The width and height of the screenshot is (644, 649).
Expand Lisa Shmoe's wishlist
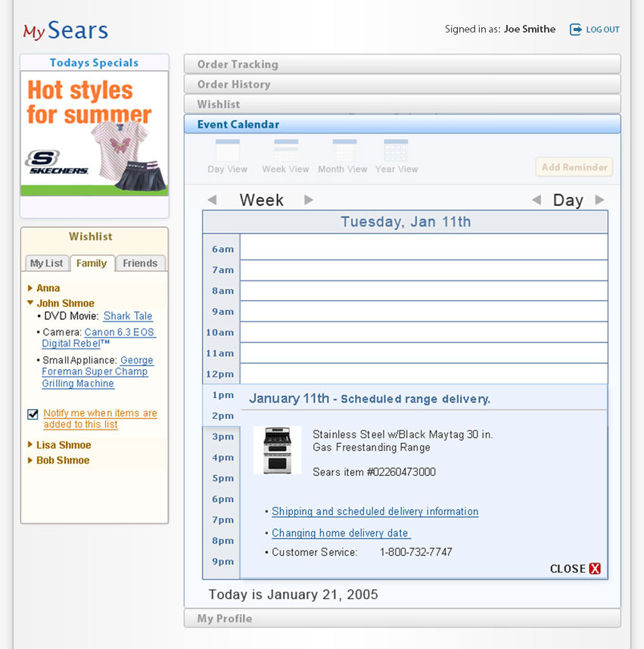[x=31, y=445]
